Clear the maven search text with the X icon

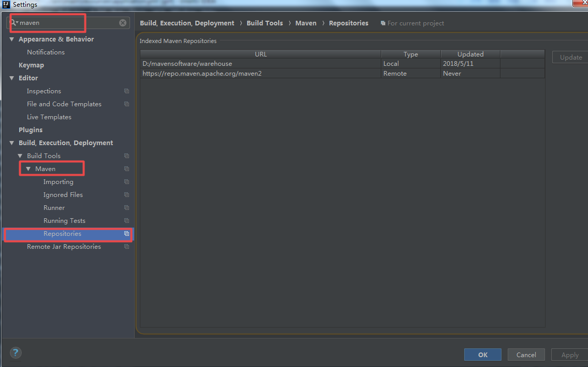pyautogui.click(x=123, y=23)
